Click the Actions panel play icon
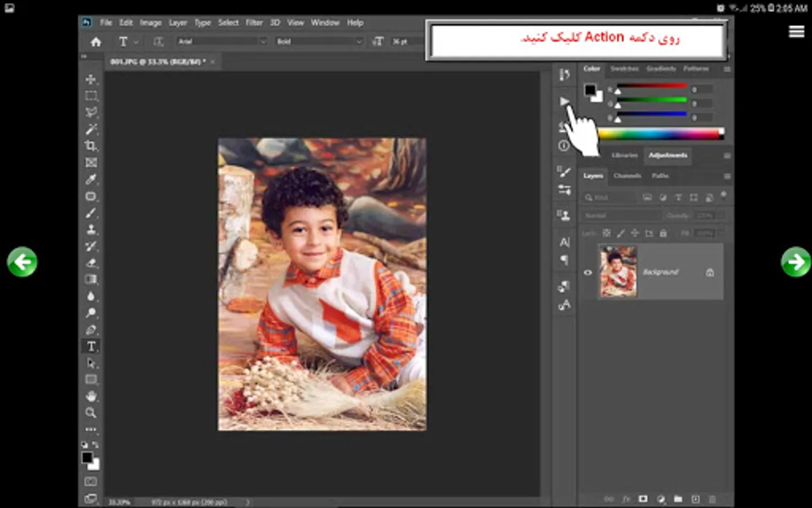The height and width of the screenshot is (508, 812). tap(564, 102)
